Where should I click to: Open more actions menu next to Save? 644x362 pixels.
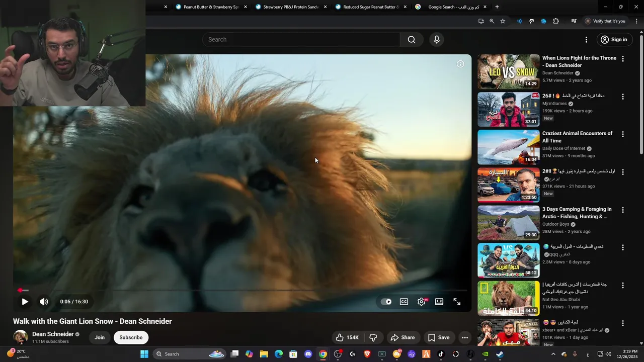pyautogui.click(x=465, y=337)
